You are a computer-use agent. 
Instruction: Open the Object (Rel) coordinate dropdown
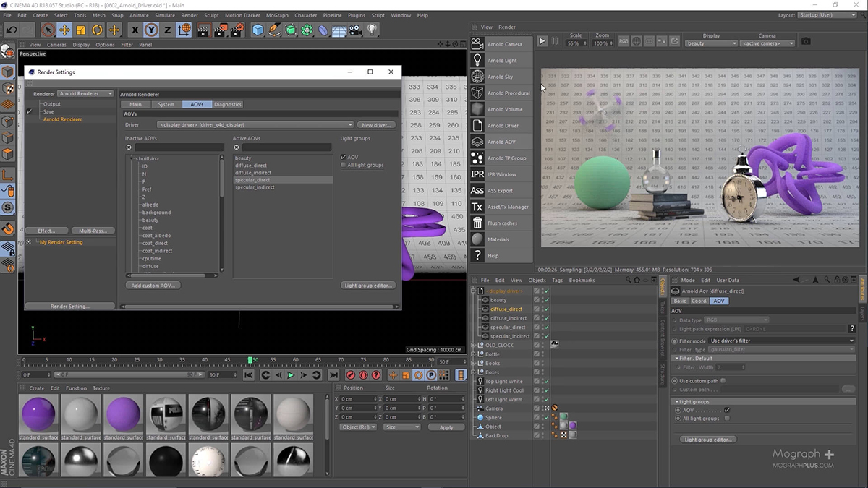358,427
